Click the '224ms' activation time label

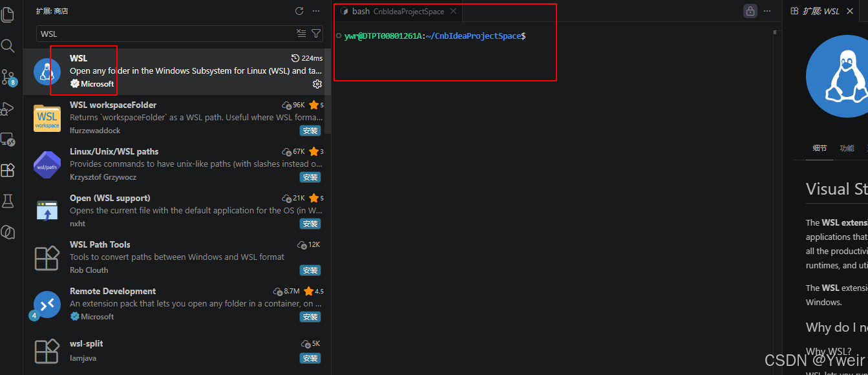click(x=307, y=58)
